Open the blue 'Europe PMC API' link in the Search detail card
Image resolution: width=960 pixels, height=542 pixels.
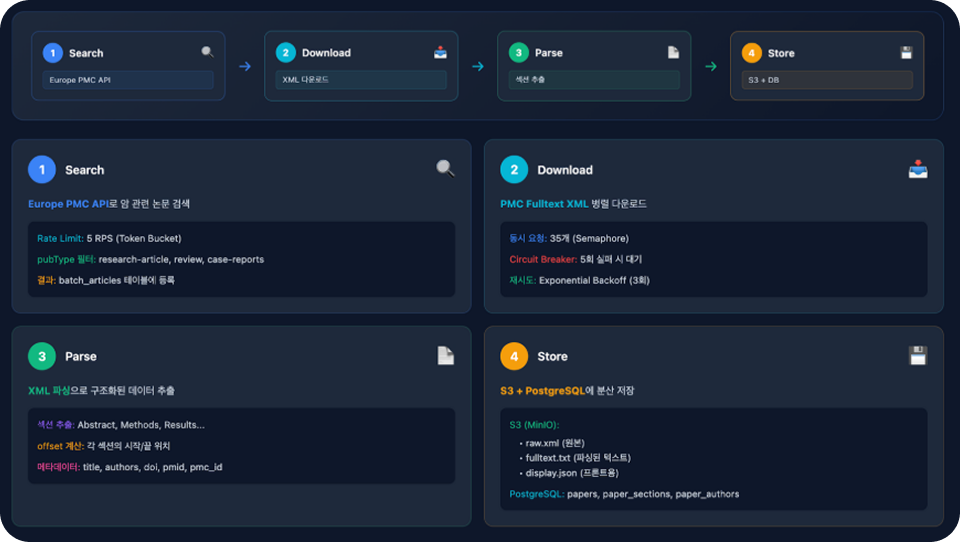coord(67,203)
